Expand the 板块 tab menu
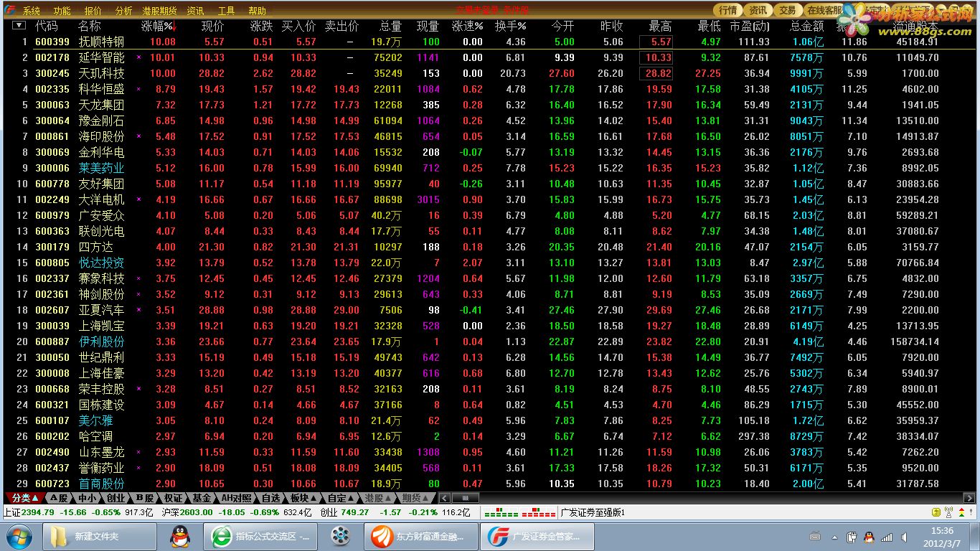 tap(302, 498)
